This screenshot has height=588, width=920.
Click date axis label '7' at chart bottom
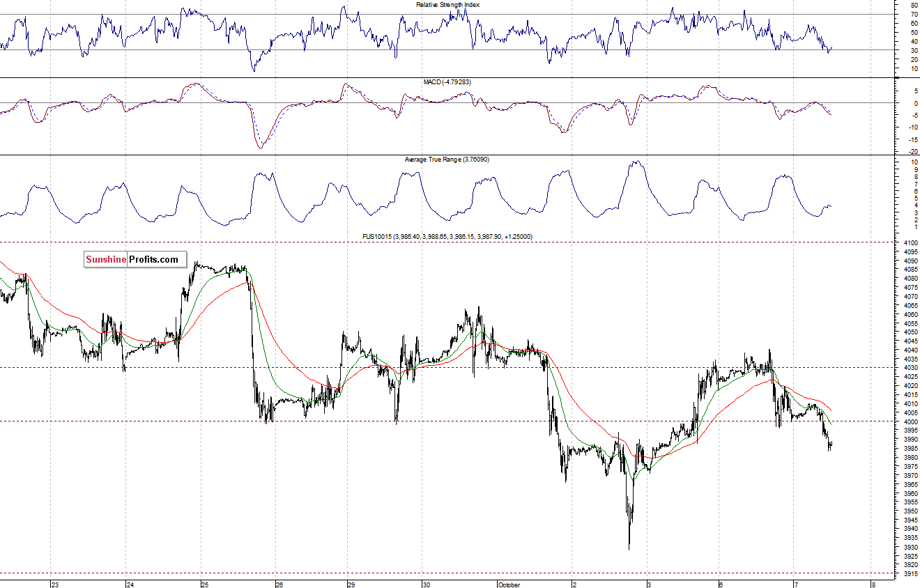coord(795,585)
